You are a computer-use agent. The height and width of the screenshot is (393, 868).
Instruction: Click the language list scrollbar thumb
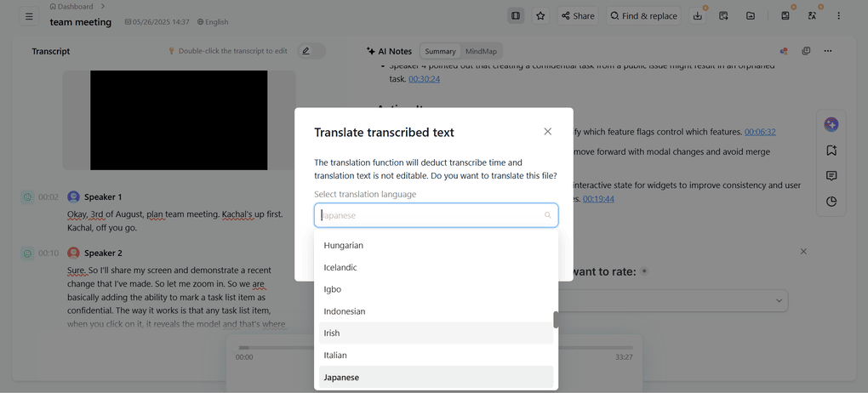[556, 320]
